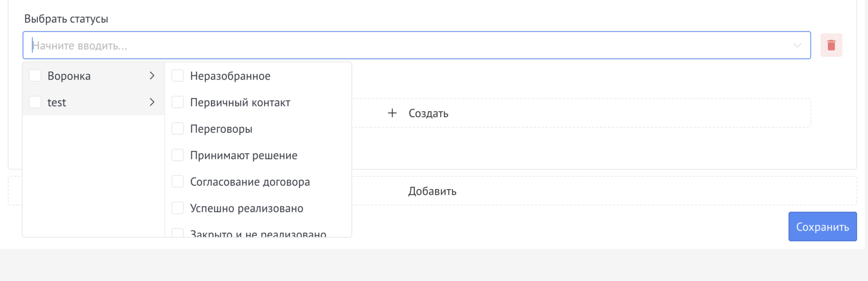Select the test menu item label
This screenshot has width=868, height=281.
pos(57,102)
